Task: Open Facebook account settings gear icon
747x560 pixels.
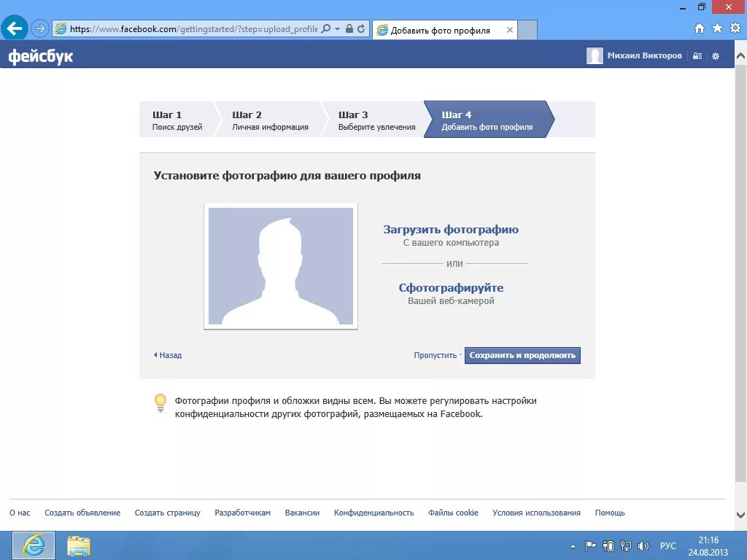Action: (716, 56)
